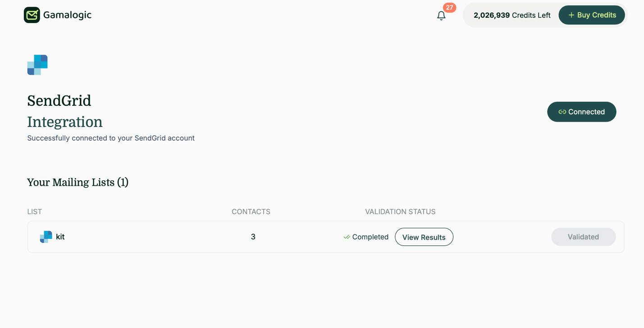
Task: Click the Your Mailing Lists heading
Action: pos(78,182)
